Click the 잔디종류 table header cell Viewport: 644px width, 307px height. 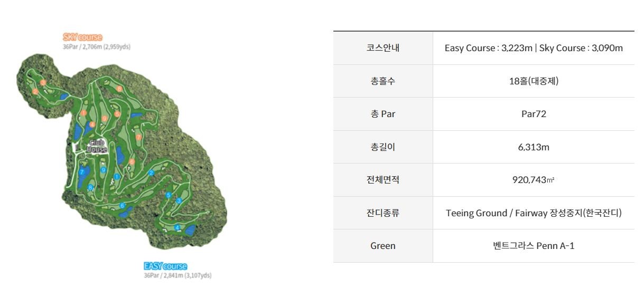click(x=383, y=213)
